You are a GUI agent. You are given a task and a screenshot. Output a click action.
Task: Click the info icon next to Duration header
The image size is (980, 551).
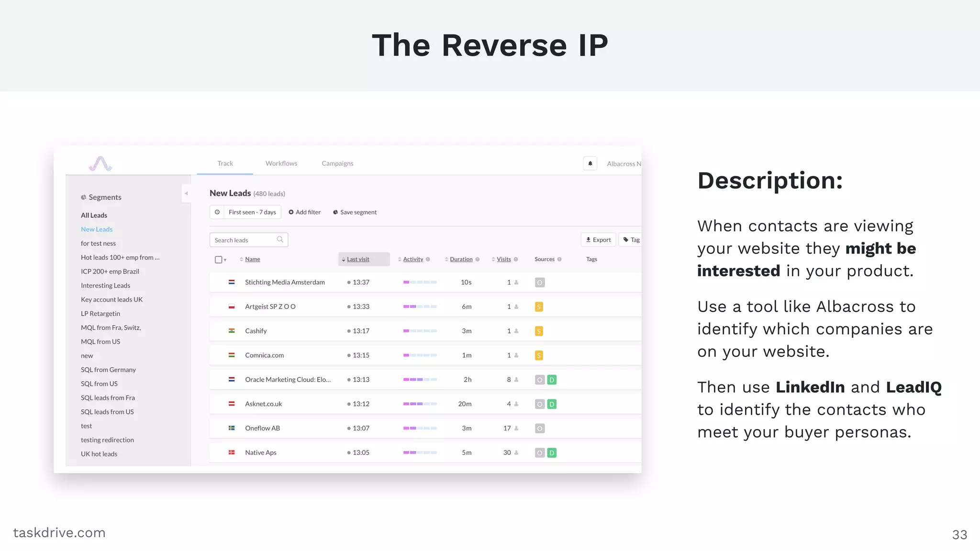coord(478,259)
